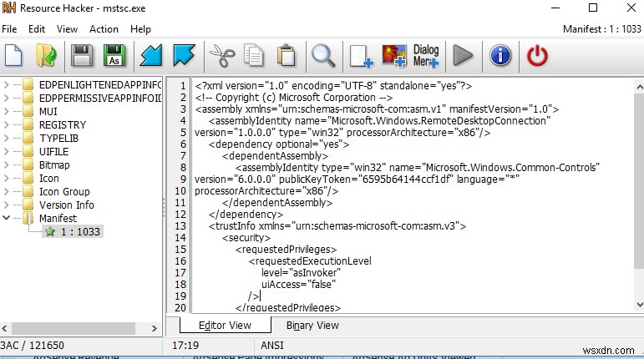This screenshot has width=644, height=359.
Task: Save with the gray floppy disk icon
Action: (x=82, y=55)
